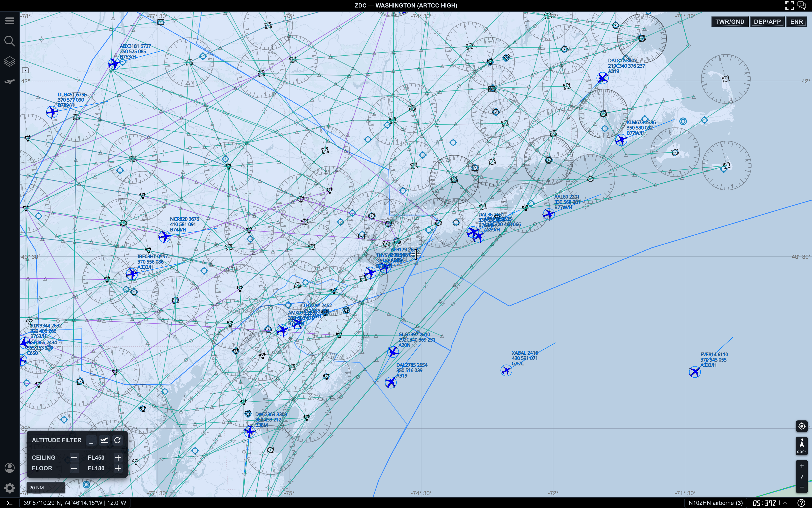Viewport: 812px width, 508px height.
Task: Increase the FLOOR flight level
Action: coord(118,468)
